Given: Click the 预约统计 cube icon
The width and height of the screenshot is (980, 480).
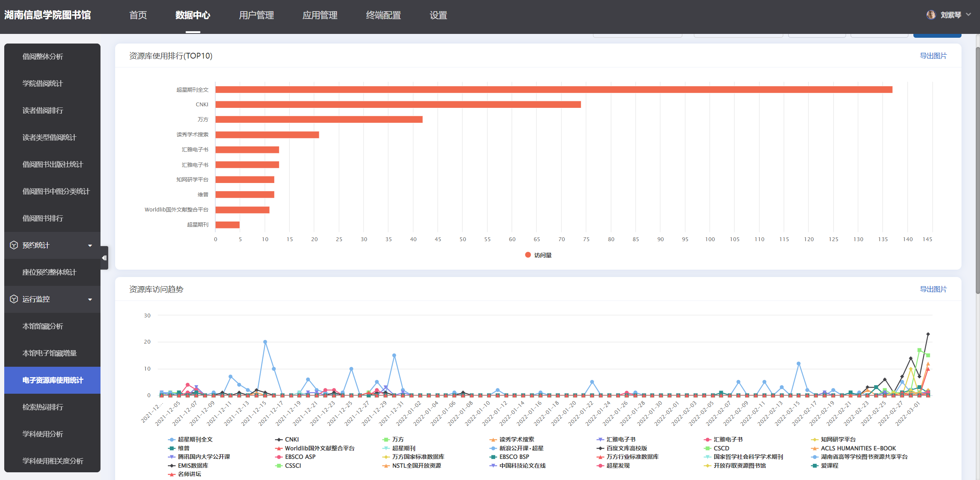Looking at the screenshot, I should 14,245.
